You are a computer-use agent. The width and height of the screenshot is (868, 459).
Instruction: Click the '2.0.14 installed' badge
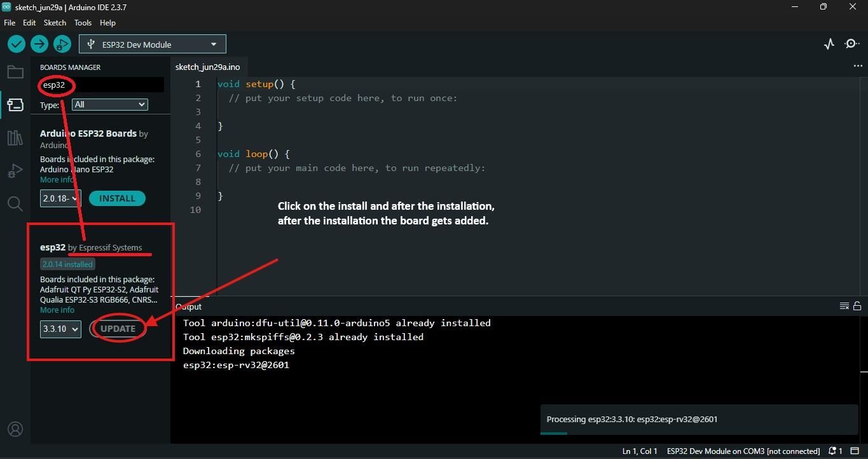tap(67, 264)
